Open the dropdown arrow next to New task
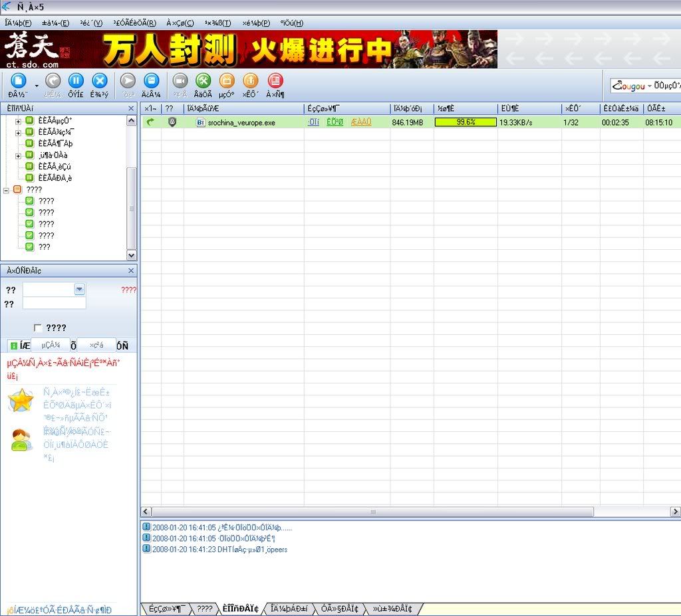 [x=36, y=84]
